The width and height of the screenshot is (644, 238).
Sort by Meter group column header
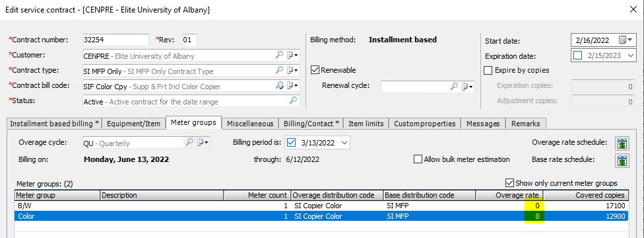57,195
